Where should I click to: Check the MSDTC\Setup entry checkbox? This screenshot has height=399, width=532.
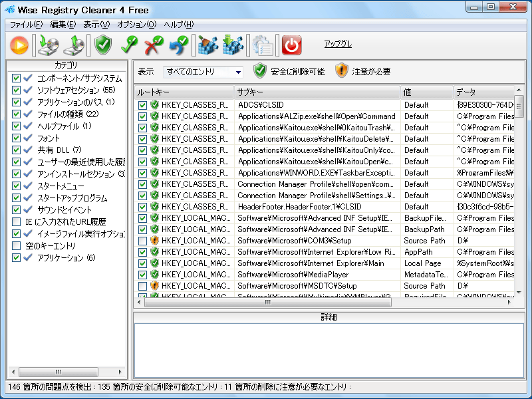tap(142, 286)
